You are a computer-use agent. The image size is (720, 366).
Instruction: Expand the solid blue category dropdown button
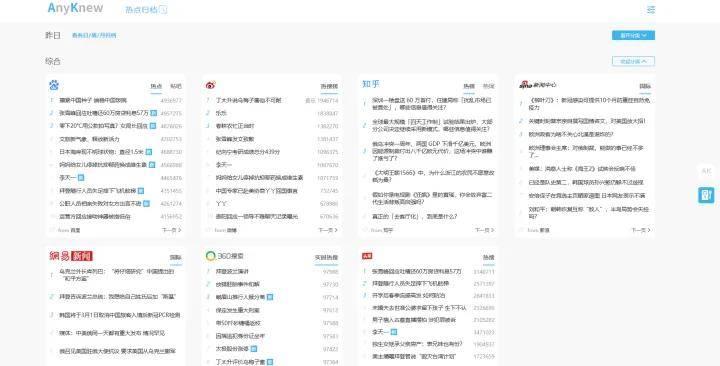pyautogui.click(x=633, y=35)
